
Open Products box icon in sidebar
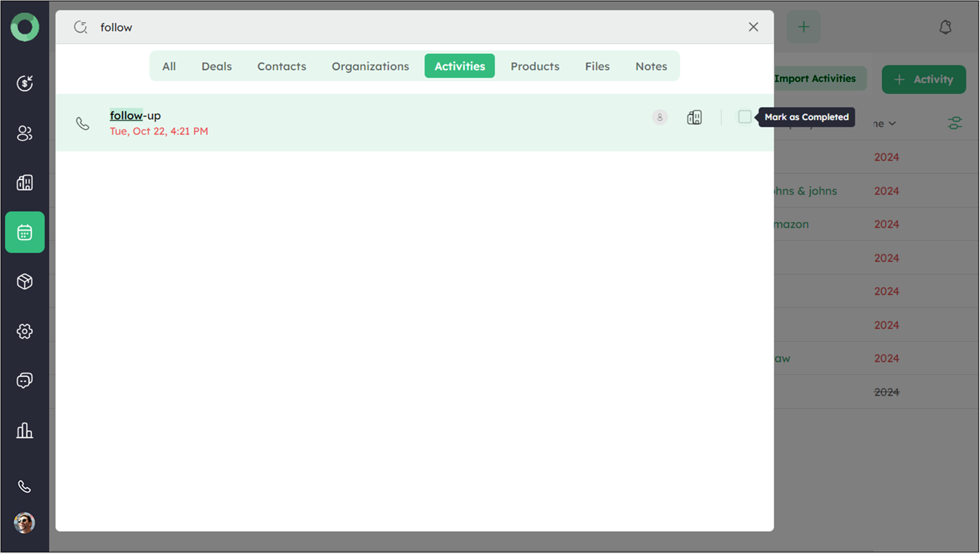25,282
